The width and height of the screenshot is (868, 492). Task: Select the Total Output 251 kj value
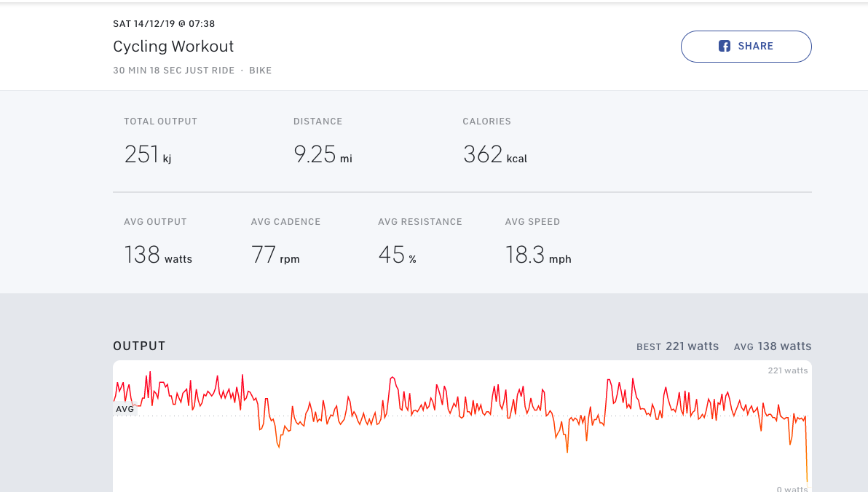coord(148,154)
